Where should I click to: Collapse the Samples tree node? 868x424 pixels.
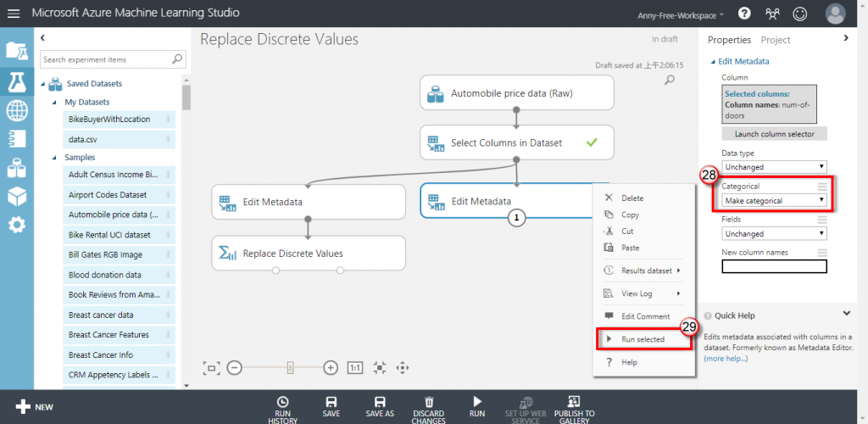click(54, 158)
